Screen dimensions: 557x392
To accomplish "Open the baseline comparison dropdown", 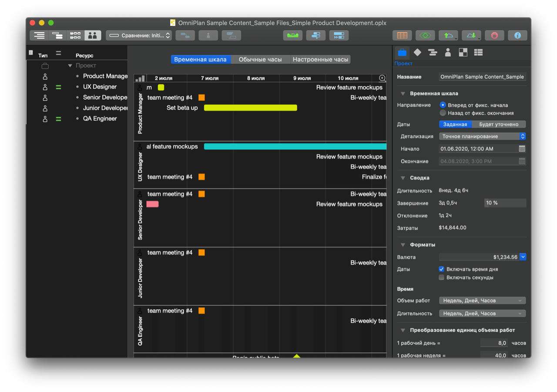I will [139, 36].
